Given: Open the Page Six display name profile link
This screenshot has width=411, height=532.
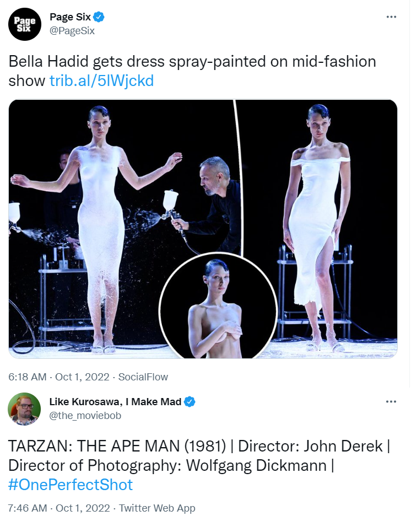Looking at the screenshot, I should [70, 17].
